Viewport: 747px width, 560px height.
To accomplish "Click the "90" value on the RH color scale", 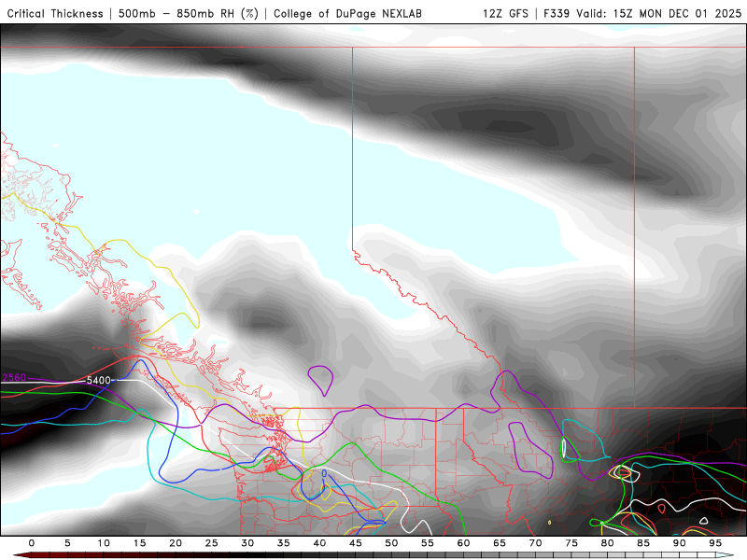I will coord(680,543).
